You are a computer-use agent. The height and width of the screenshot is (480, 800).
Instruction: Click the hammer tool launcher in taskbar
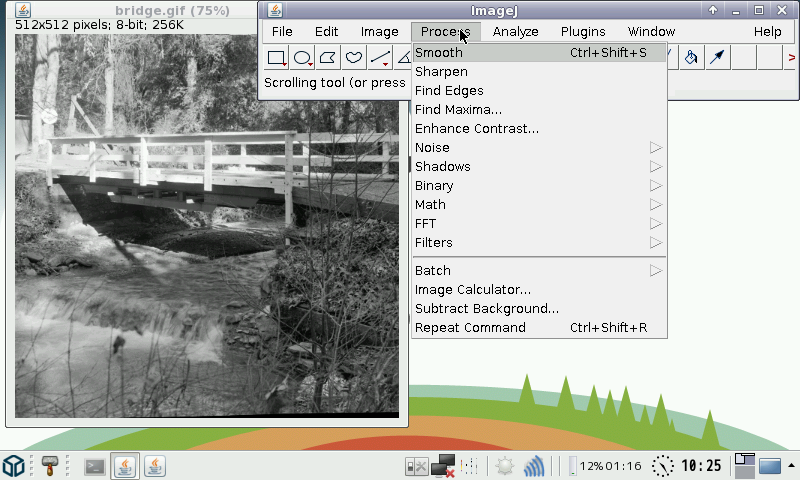[49, 466]
